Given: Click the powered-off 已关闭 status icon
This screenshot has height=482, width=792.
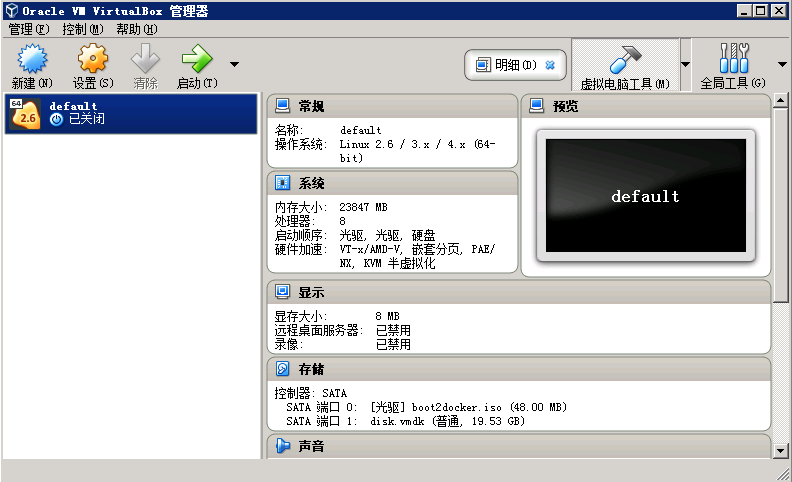Looking at the screenshot, I should click(56, 119).
